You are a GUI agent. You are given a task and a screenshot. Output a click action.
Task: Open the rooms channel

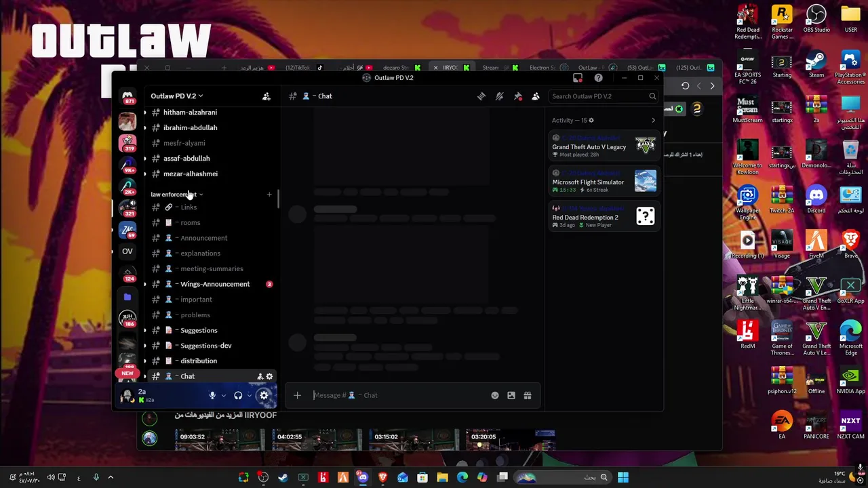(210, 222)
